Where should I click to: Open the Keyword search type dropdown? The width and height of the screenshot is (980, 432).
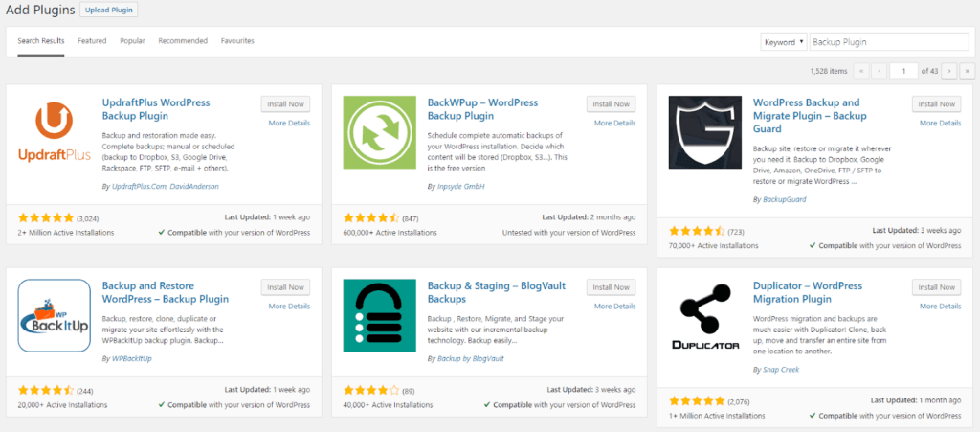click(x=784, y=42)
